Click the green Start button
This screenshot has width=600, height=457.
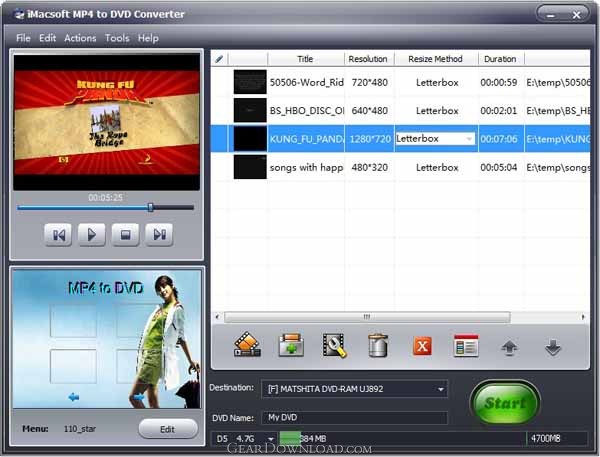(x=505, y=402)
